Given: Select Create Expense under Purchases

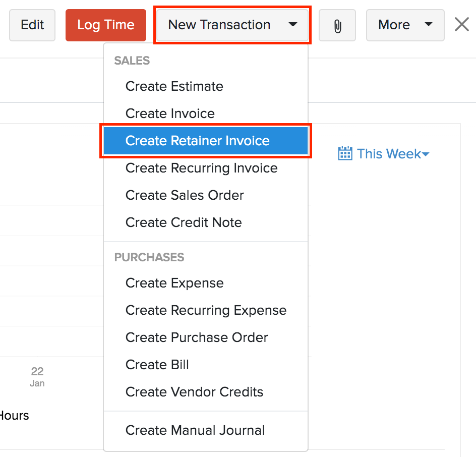Looking at the screenshot, I should tap(174, 283).
